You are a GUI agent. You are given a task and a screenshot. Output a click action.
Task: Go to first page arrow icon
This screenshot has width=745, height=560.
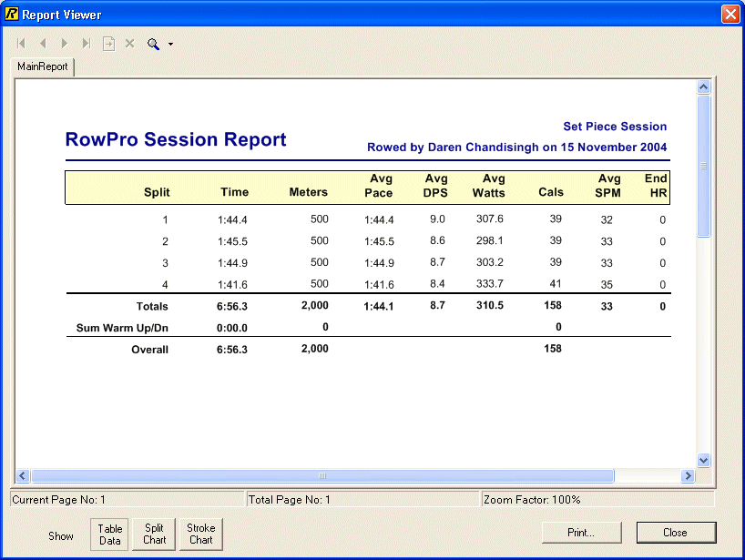21,44
